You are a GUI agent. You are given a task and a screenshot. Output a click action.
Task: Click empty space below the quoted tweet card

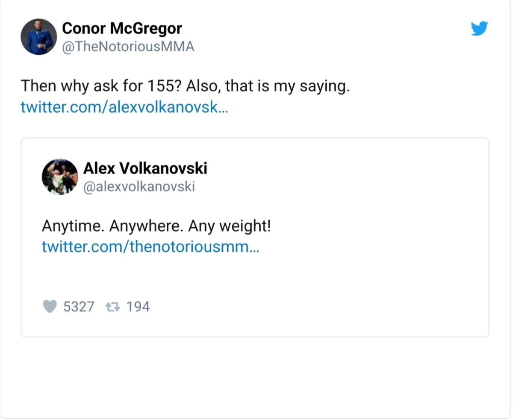pos(256,376)
